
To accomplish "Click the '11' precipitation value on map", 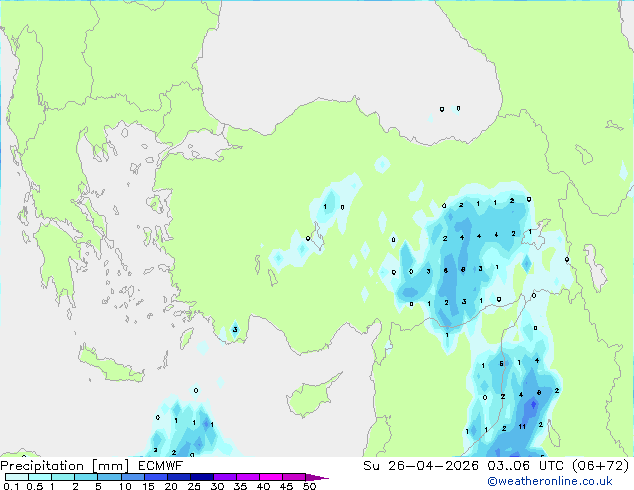I will (x=522, y=427).
